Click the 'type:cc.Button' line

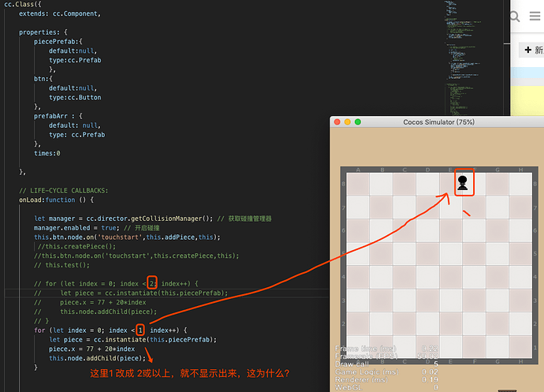(x=75, y=98)
